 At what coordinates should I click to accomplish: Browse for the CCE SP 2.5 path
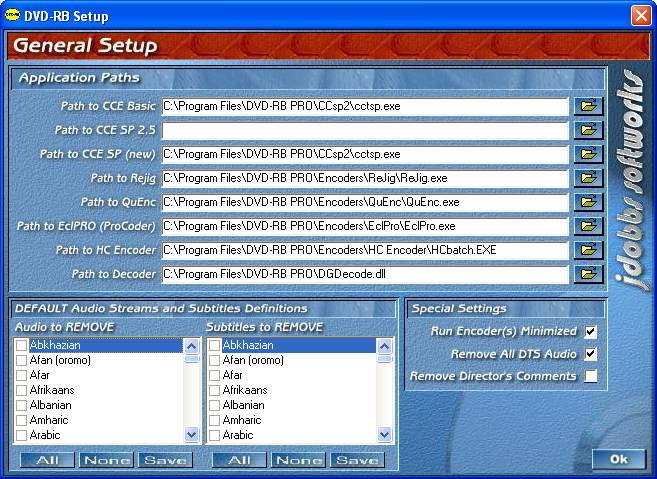pyautogui.click(x=588, y=130)
